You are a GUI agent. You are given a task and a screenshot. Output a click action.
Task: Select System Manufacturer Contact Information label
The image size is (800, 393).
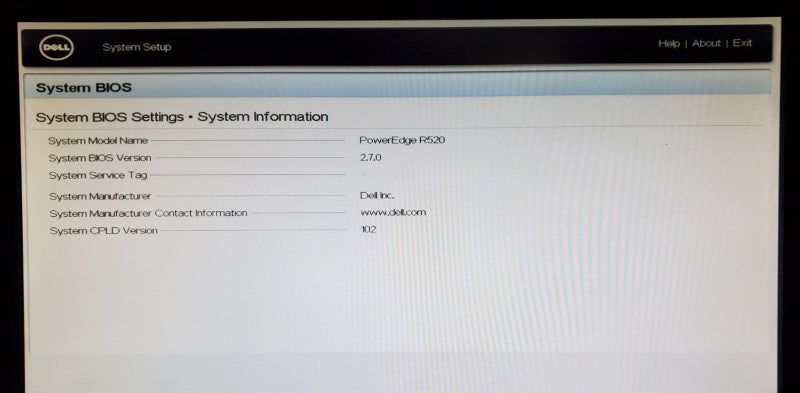pyautogui.click(x=148, y=213)
